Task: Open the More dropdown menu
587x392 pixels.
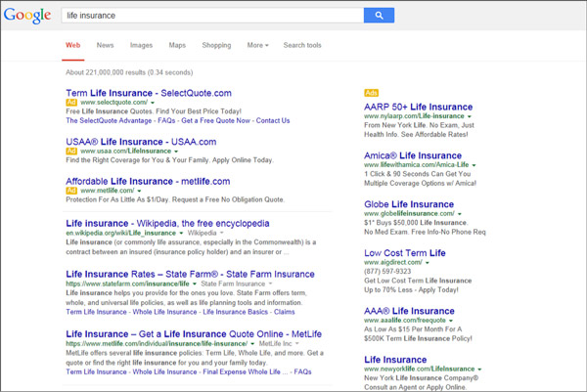Action: point(257,45)
